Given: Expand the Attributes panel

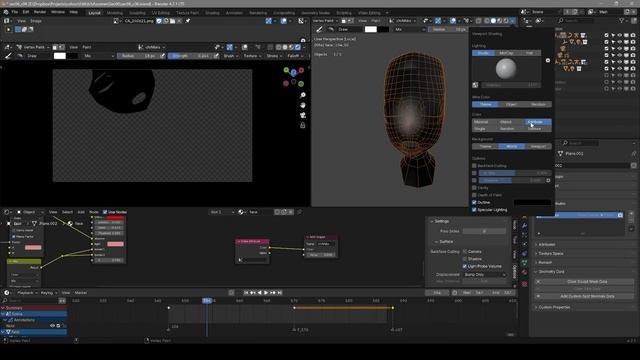Looking at the screenshot, I should [x=547, y=244].
